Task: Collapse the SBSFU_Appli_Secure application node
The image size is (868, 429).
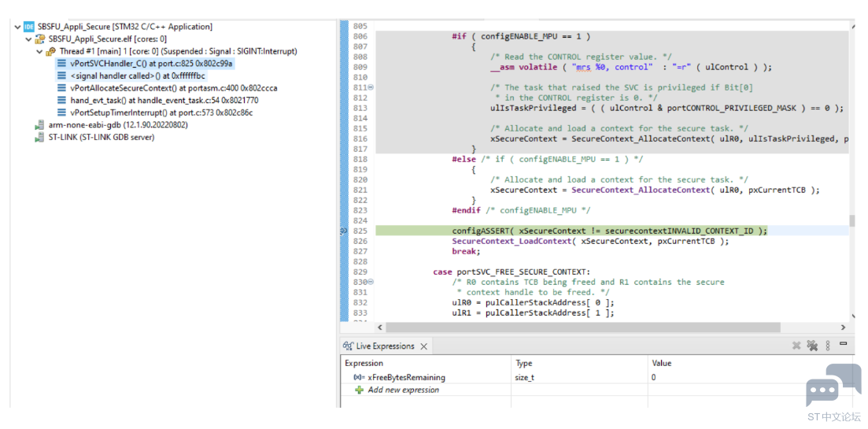Action: coord(18,27)
